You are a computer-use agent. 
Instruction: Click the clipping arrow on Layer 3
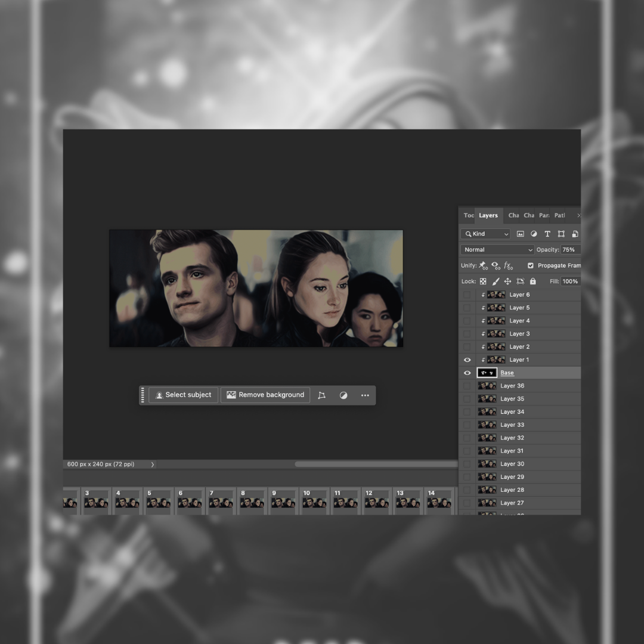click(x=483, y=334)
